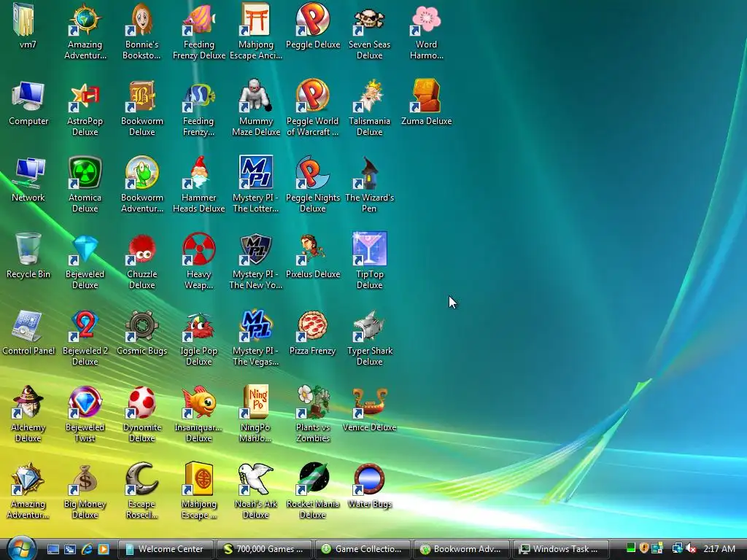The image size is (747, 560).
Task: Select Zuma Deluxe shortcut icon
Action: coord(426,96)
